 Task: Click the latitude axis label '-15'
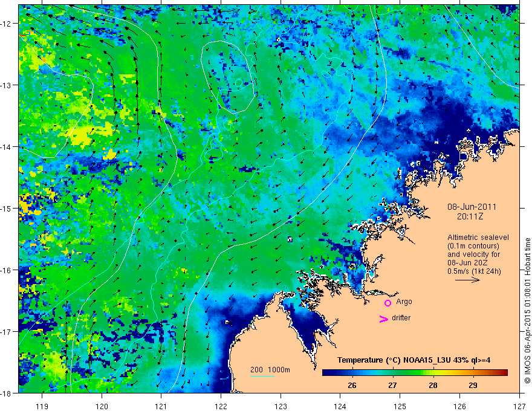[x=7, y=208]
